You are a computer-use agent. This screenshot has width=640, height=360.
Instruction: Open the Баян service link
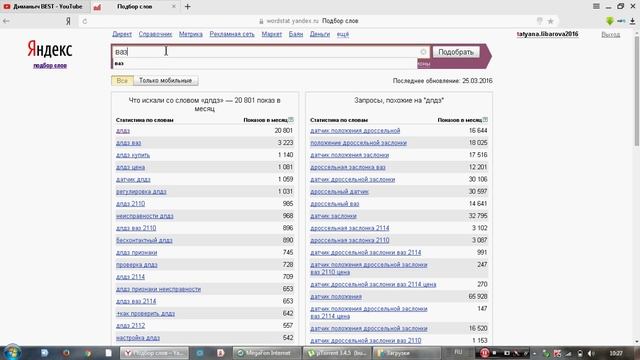tap(296, 34)
